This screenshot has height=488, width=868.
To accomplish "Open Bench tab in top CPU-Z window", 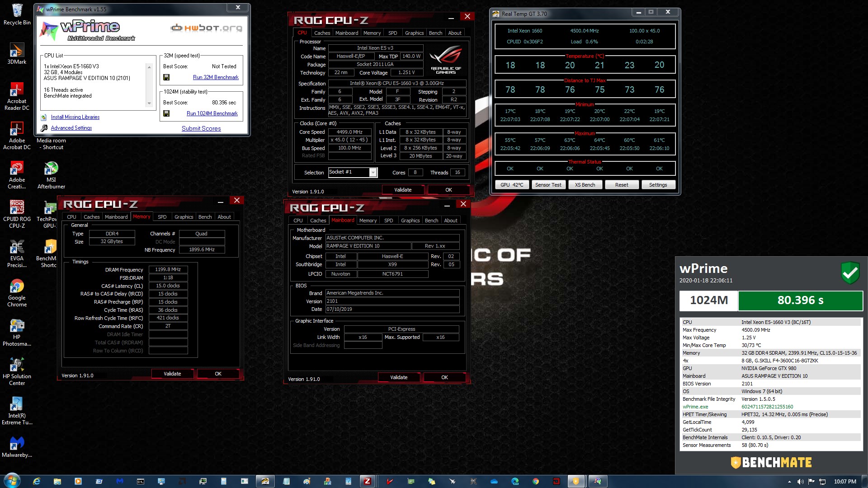I will tap(435, 33).
